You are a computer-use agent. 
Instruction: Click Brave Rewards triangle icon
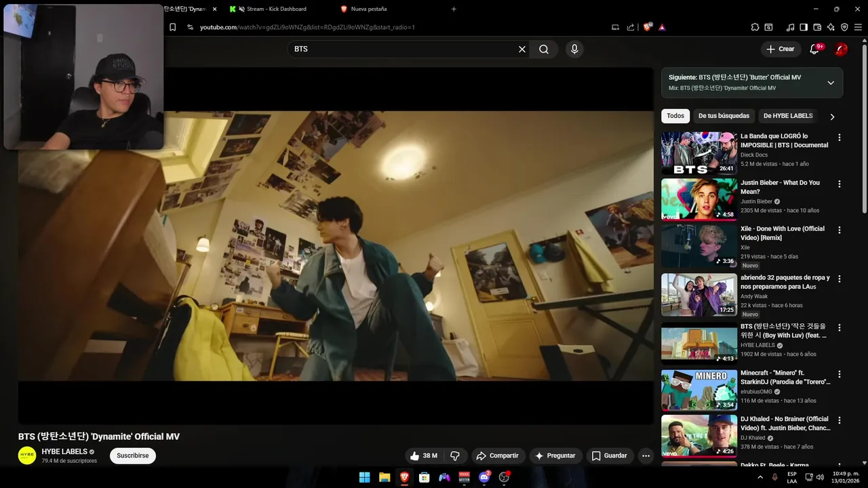[662, 27]
